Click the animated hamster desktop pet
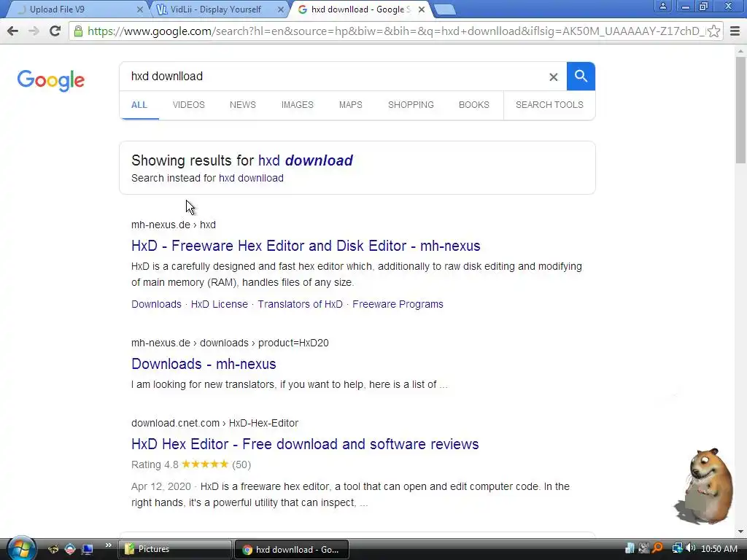The width and height of the screenshot is (747, 560). (704, 485)
